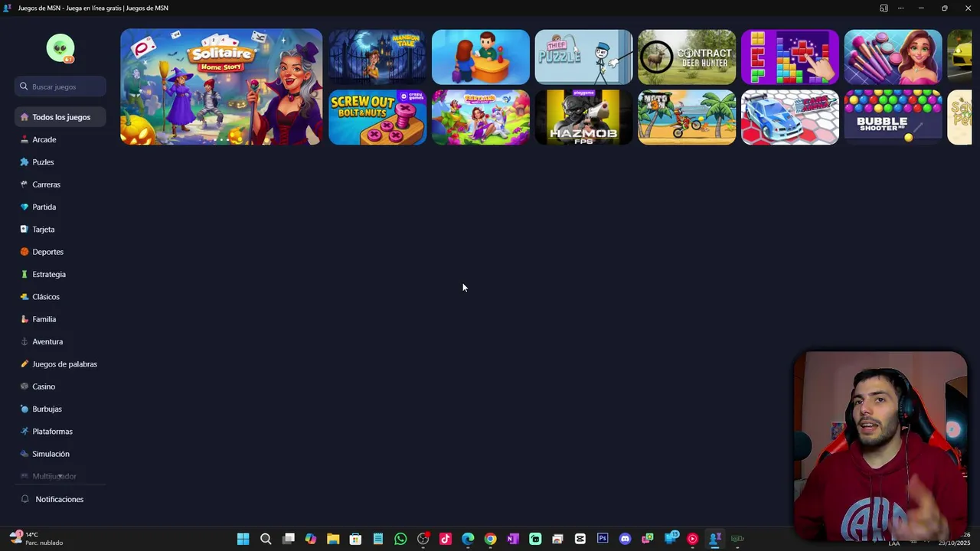Open the makeup brushes girl game tile
This screenshot has width=980, height=551.
(893, 57)
